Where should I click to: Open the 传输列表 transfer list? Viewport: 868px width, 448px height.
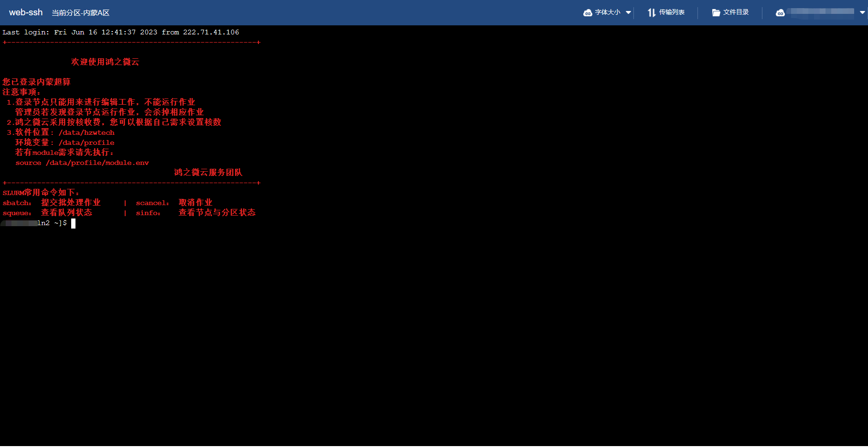(x=672, y=12)
